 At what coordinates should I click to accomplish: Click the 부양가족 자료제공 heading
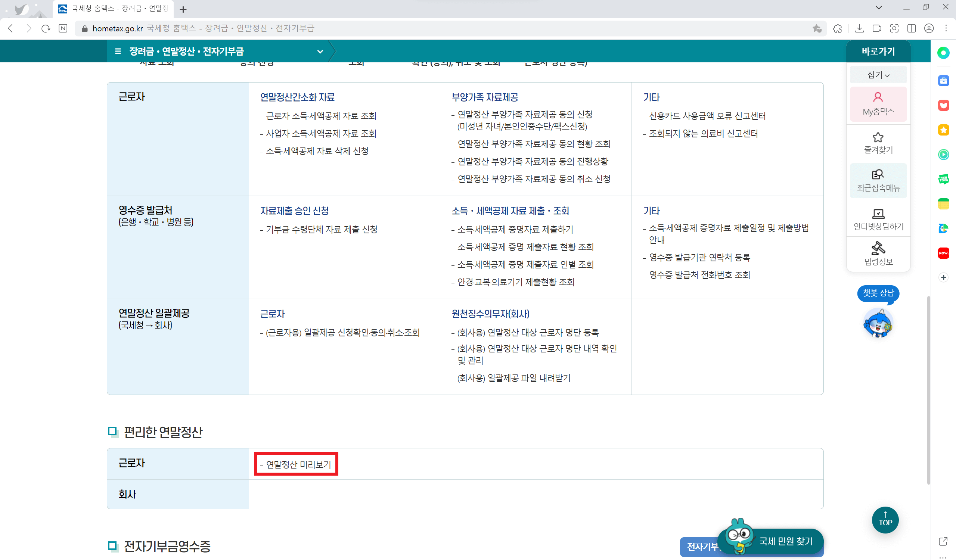(485, 97)
